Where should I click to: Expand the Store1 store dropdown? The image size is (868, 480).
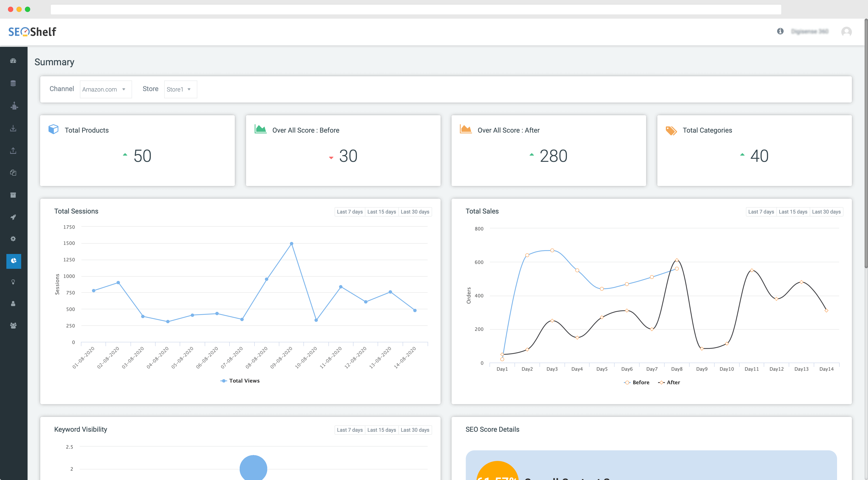pyautogui.click(x=180, y=89)
